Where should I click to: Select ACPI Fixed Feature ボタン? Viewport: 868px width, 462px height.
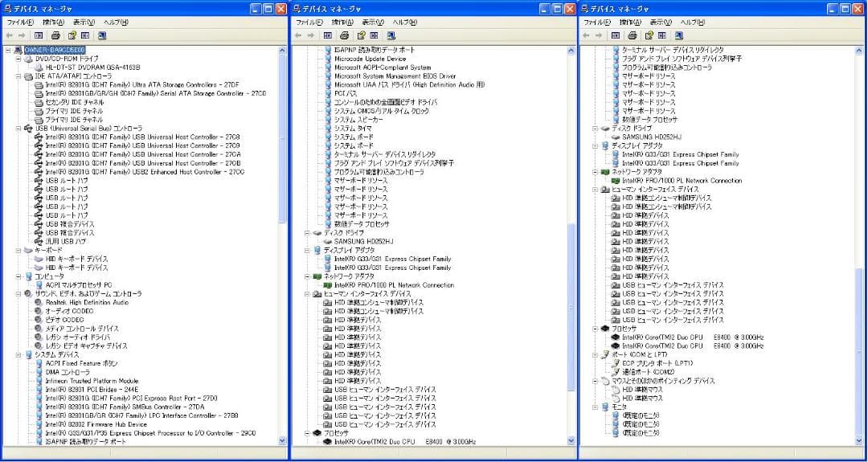[81, 363]
